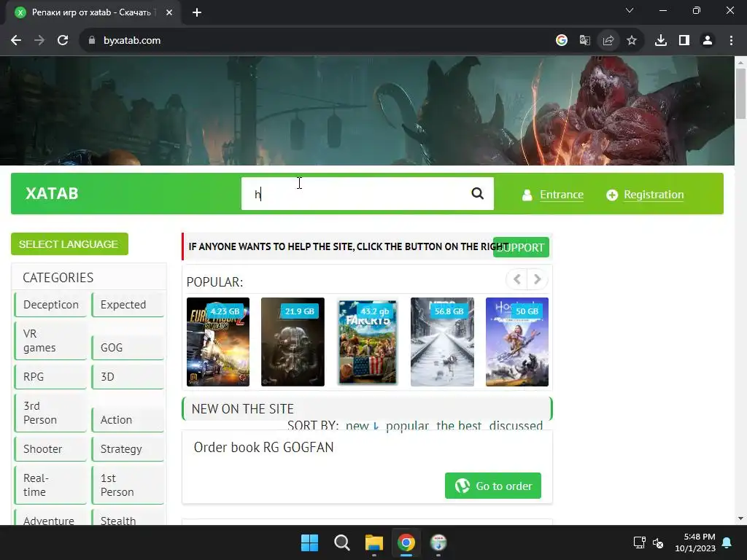747x560 pixels.
Task: Click the green Support button
Action: pos(521,247)
